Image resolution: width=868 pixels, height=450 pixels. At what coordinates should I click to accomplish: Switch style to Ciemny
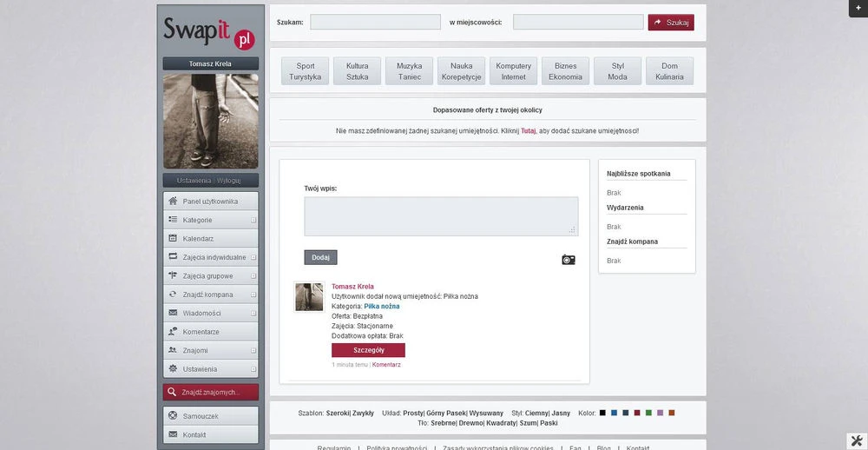tap(536, 413)
